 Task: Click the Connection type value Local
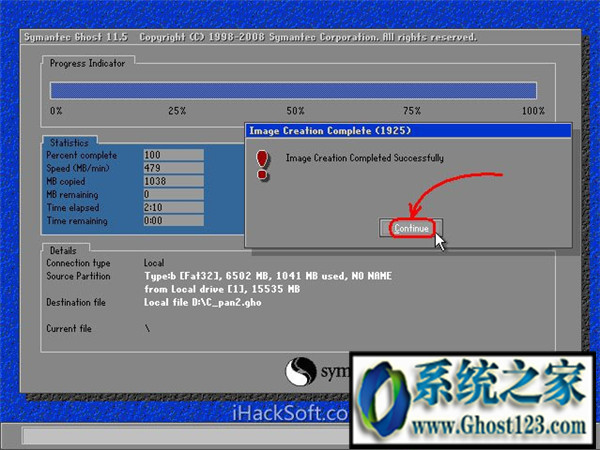154,263
